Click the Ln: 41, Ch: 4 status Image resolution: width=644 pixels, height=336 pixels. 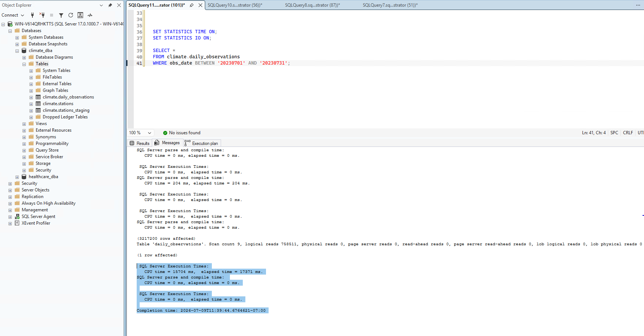[x=594, y=133]
